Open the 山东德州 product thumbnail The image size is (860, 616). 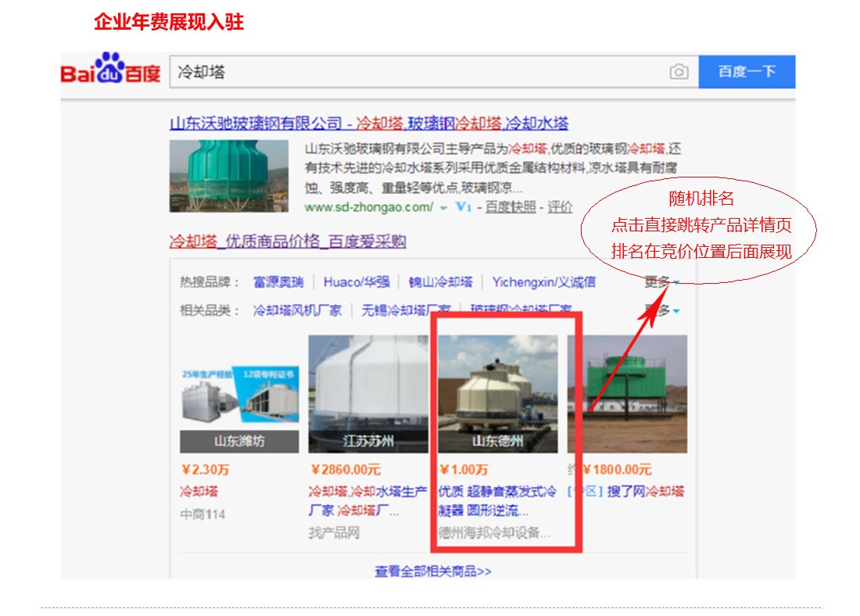(497, 394)
